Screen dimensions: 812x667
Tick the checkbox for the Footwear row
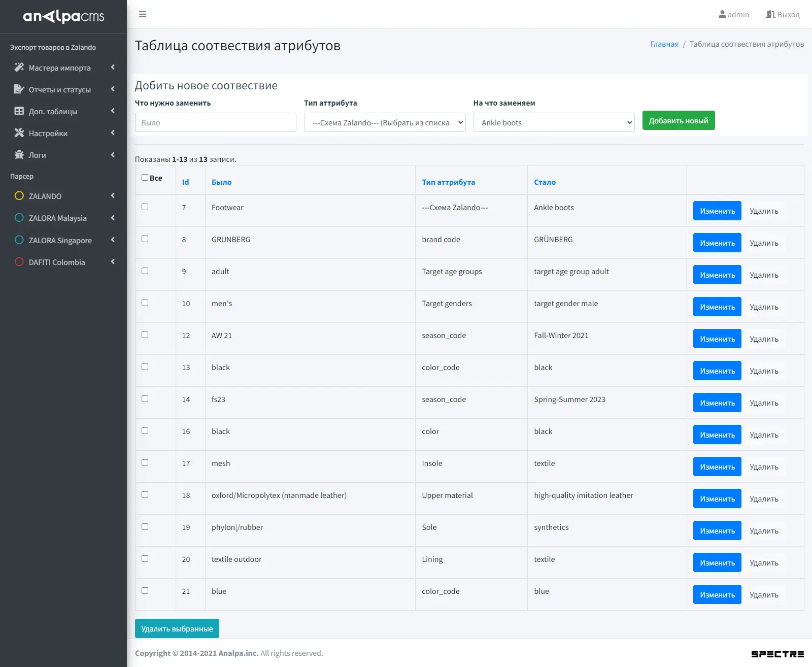coord(145,207)
